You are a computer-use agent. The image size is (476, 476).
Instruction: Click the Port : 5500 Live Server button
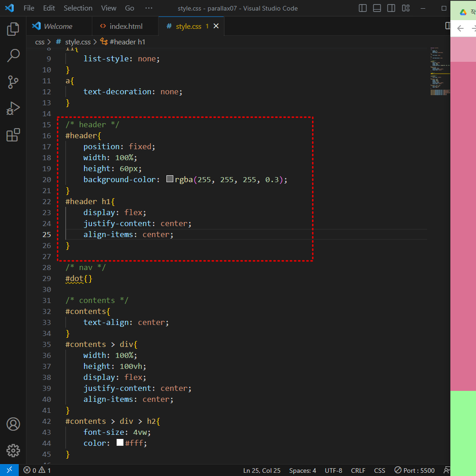tap(414, 471)
